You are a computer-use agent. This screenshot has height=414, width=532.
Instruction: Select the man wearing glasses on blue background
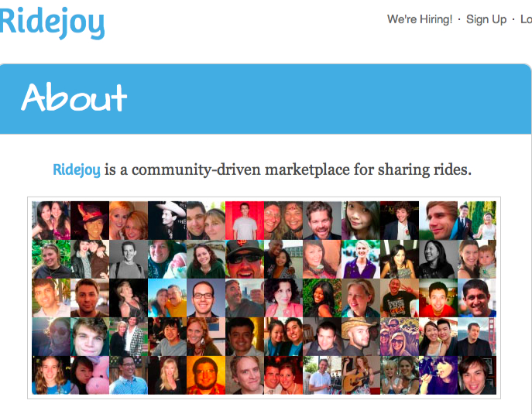206,298
